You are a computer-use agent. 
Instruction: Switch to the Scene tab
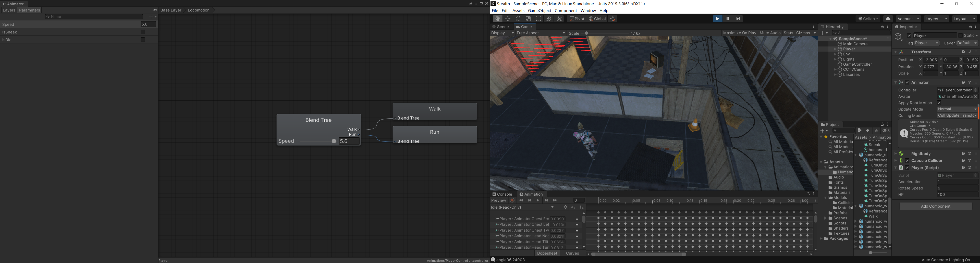point(501,27)
